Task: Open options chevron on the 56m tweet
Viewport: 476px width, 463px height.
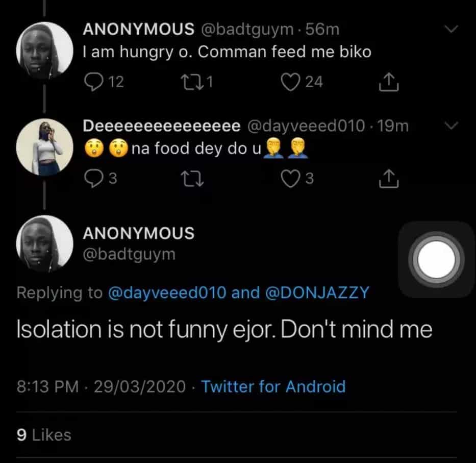Action: pyautogui.click(x=452, y=29)
